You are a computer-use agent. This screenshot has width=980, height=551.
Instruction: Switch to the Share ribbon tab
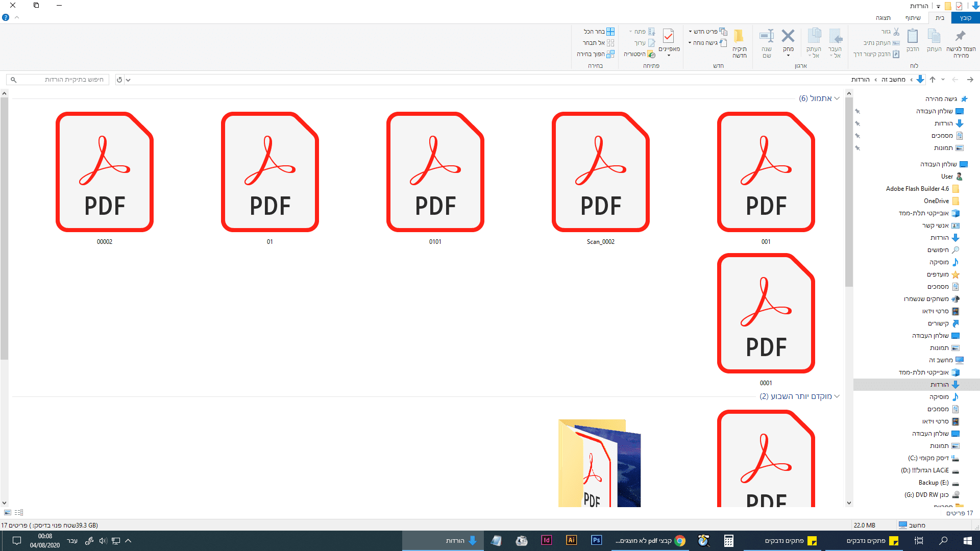point(913,18)
